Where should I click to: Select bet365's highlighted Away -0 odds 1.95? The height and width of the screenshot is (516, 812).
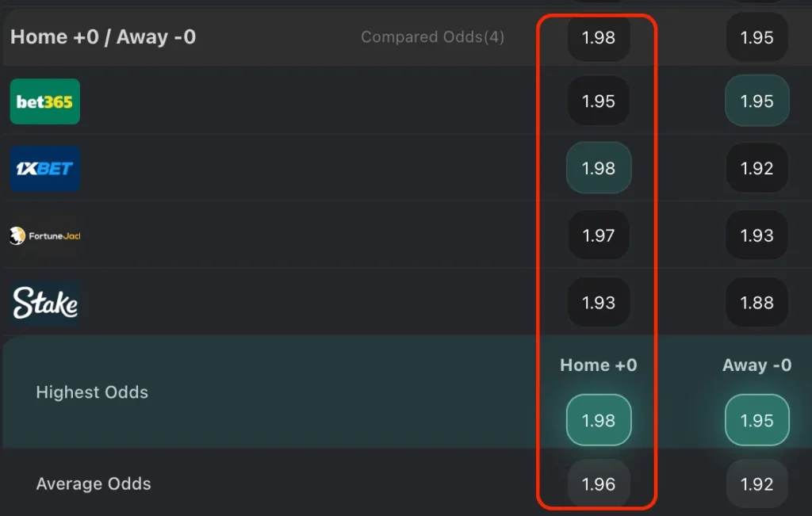click(756, 101)
